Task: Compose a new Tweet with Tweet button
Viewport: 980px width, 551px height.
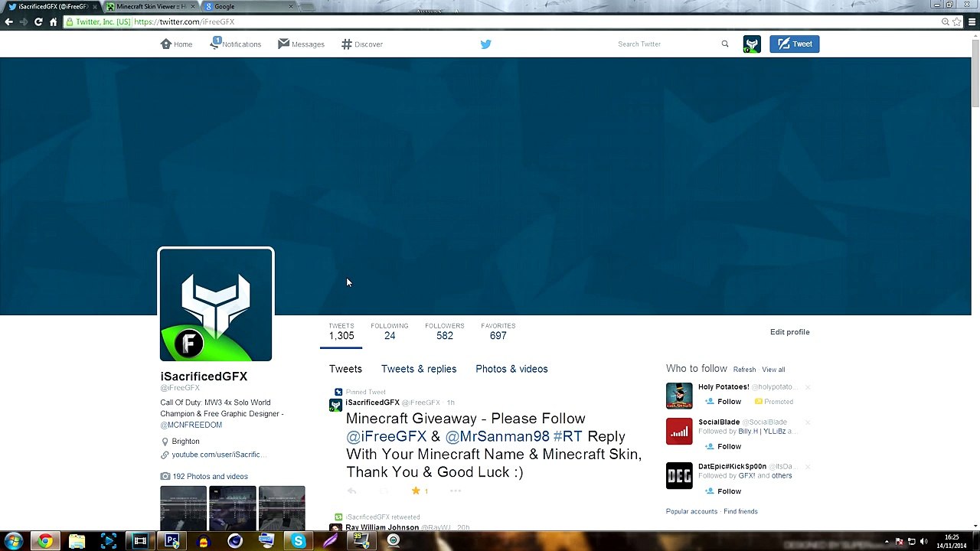Action: (795, 44)
